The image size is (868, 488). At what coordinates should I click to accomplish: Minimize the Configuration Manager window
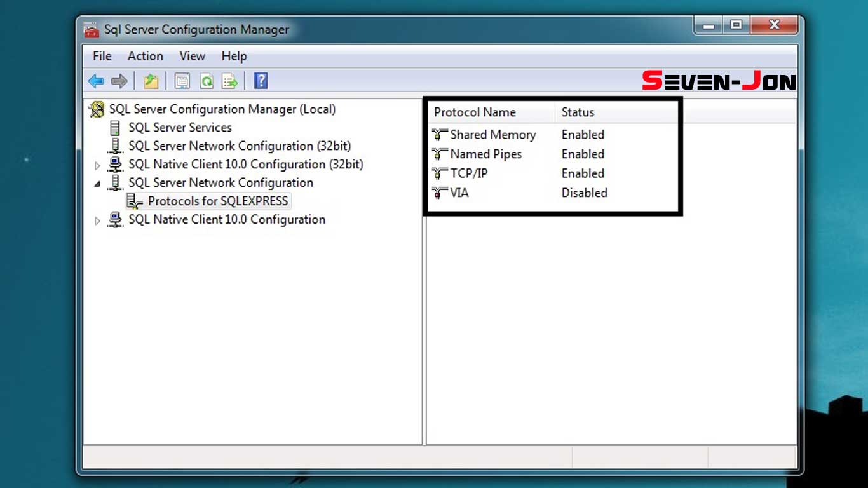(709, 25)
